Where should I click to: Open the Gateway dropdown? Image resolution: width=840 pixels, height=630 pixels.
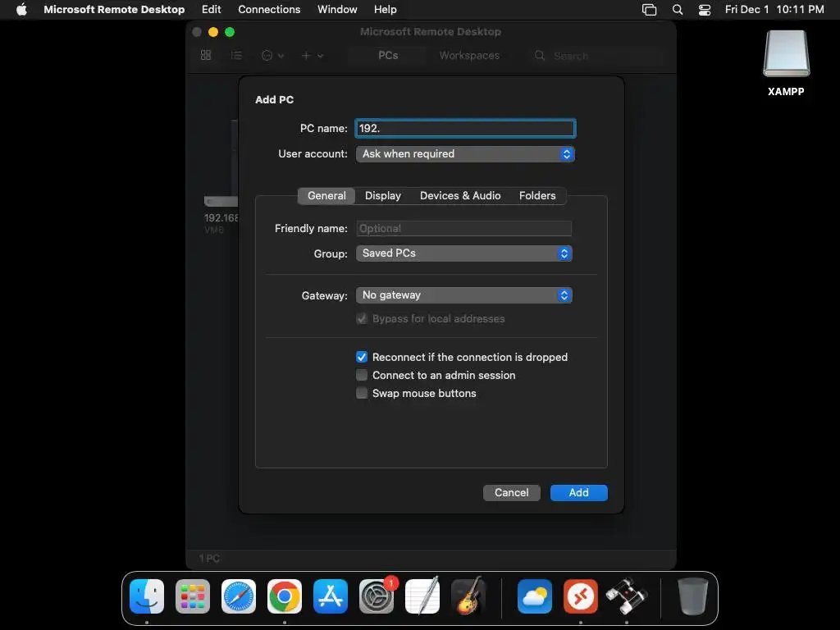click(464, 295)
